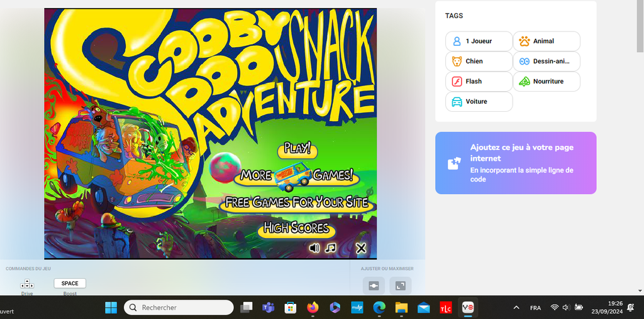Image resolution: width=644 pixels, height=319 pixels.
Task: Maximize the game to fullscreen
Action: (400, 286)
